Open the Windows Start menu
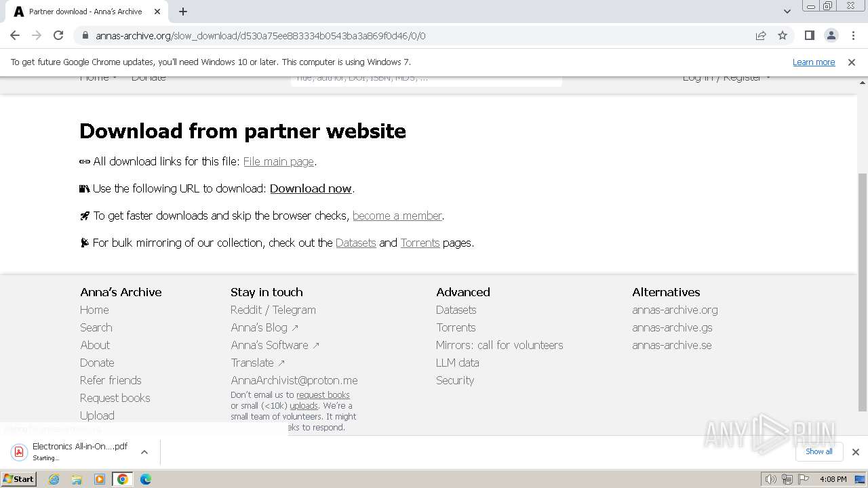 tap(18, 479)
